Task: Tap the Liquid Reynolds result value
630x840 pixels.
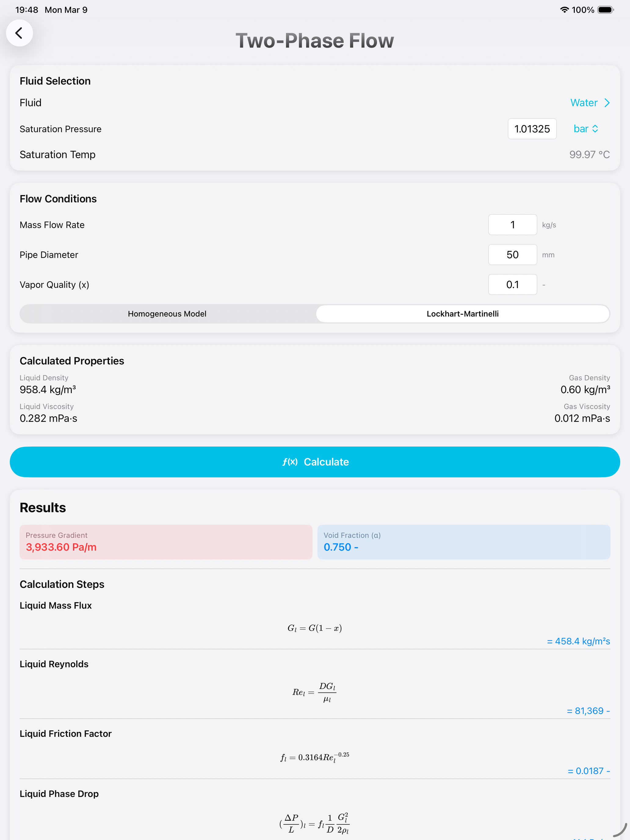Action: tap(588, 711)
